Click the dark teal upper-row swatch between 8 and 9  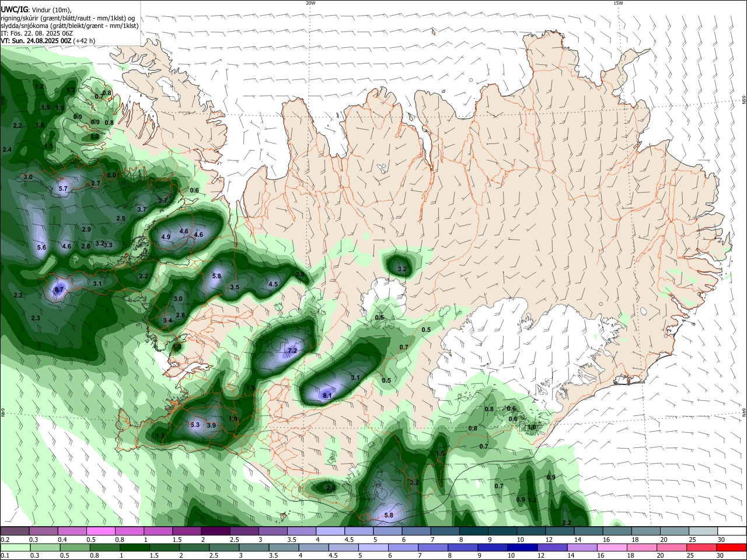pos(475,531)
